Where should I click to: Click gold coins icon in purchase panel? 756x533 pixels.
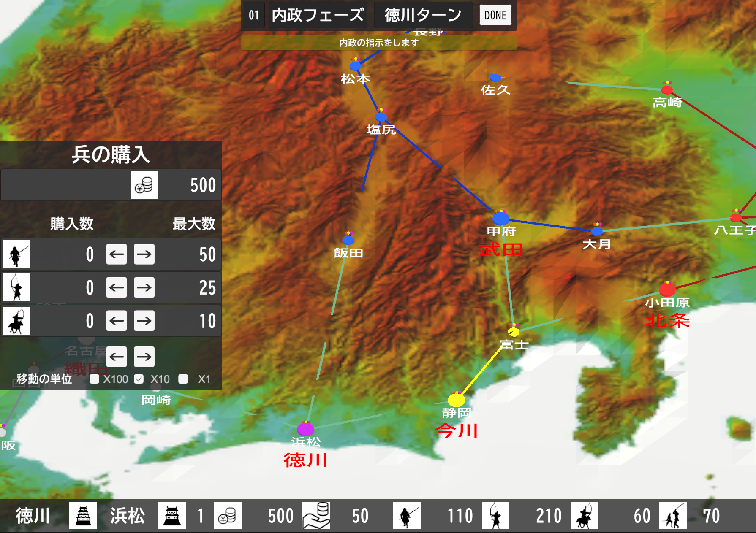pos(144,185)
